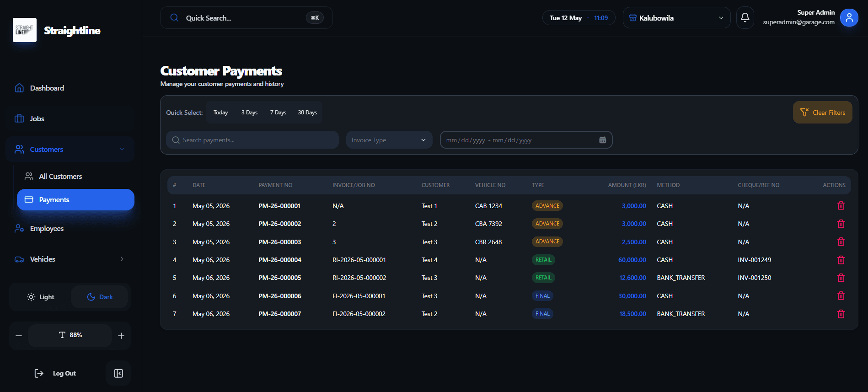868x392 pixels.
Task: Click reference INV-001250
Action: pos(754,278)
